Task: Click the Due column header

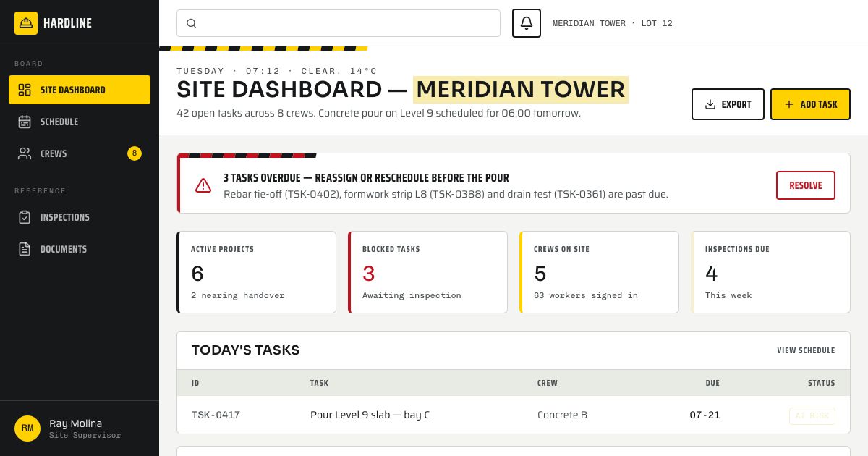Action: pyautogui.click(x=712, y=383)
